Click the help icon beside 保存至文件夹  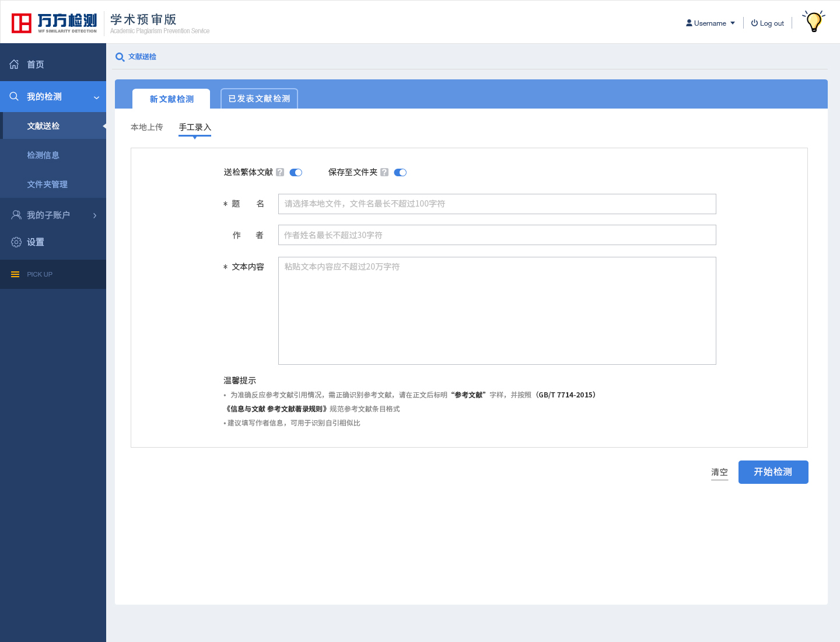[384, 172]
